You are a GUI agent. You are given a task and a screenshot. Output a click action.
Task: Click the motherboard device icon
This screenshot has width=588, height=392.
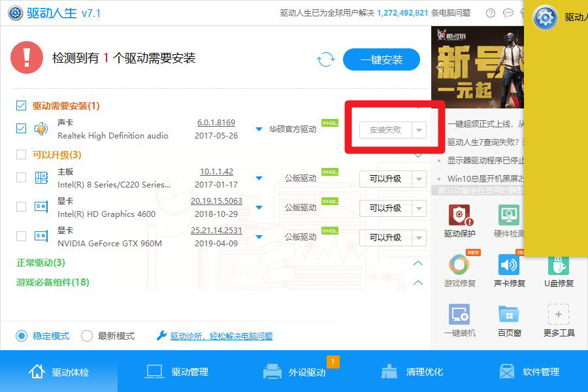(41, 178)
